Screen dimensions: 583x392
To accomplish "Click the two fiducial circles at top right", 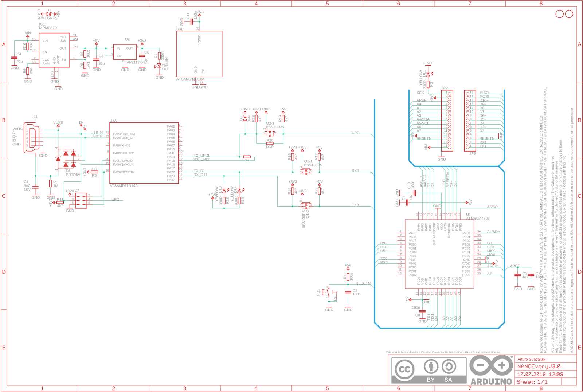I will pyautogui.click(x=564, y=14).
